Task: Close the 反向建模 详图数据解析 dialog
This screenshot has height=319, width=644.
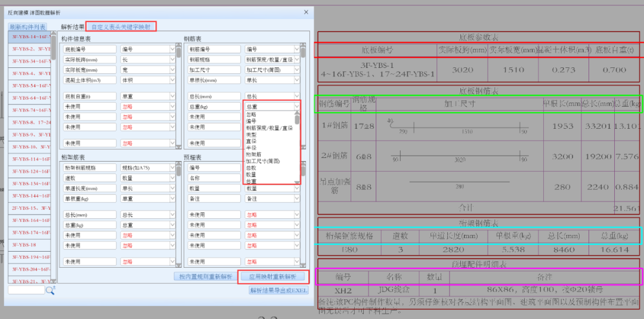Action: pyautogui.click(x=306, y=12)
